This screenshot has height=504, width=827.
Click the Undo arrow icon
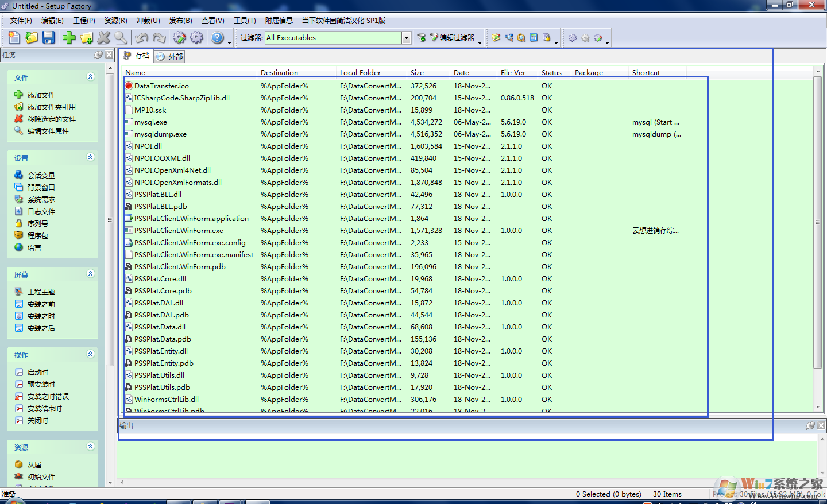pos(142,37)
